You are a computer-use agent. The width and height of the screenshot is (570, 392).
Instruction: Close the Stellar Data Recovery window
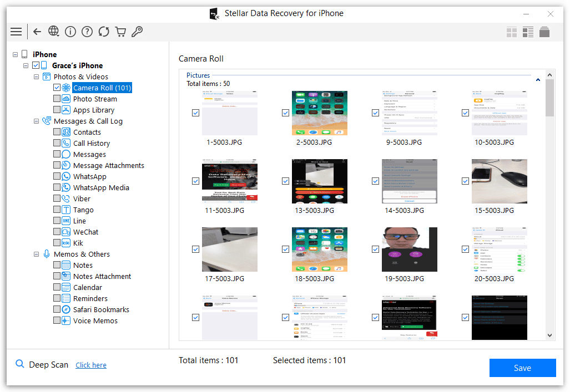[551, 14]
